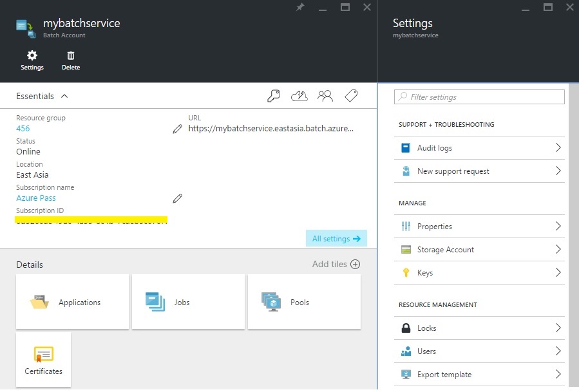Open the Keys icon in Essentials bar

click(x=274, y=96)
